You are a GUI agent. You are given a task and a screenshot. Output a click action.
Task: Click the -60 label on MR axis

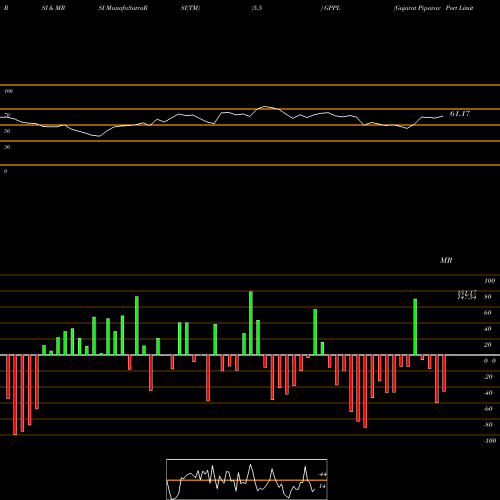488,409
